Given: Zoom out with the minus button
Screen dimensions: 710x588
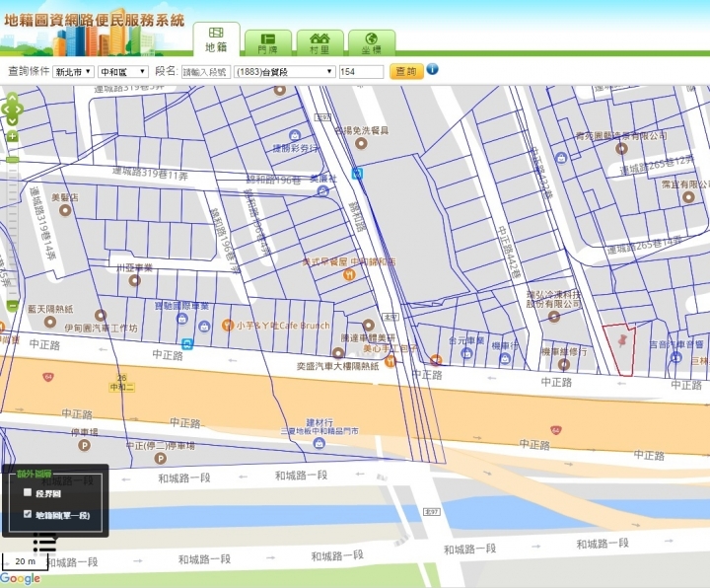Looking at the screenshot, I should pos(12,306).
